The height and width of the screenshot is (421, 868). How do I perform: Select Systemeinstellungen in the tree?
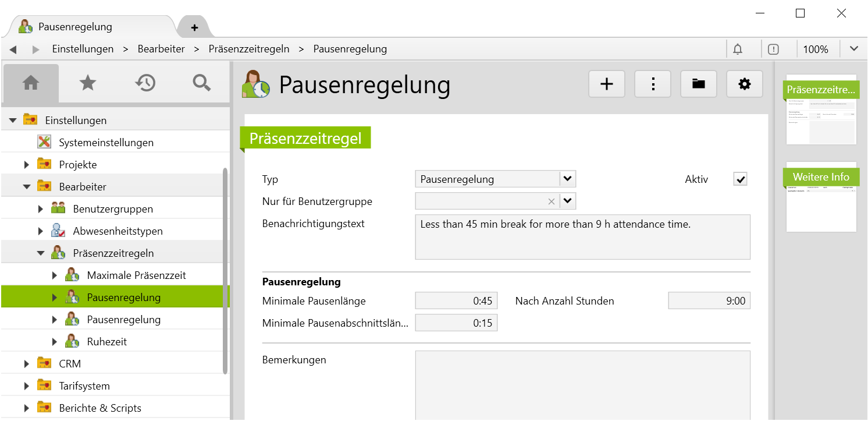point(106,143)
